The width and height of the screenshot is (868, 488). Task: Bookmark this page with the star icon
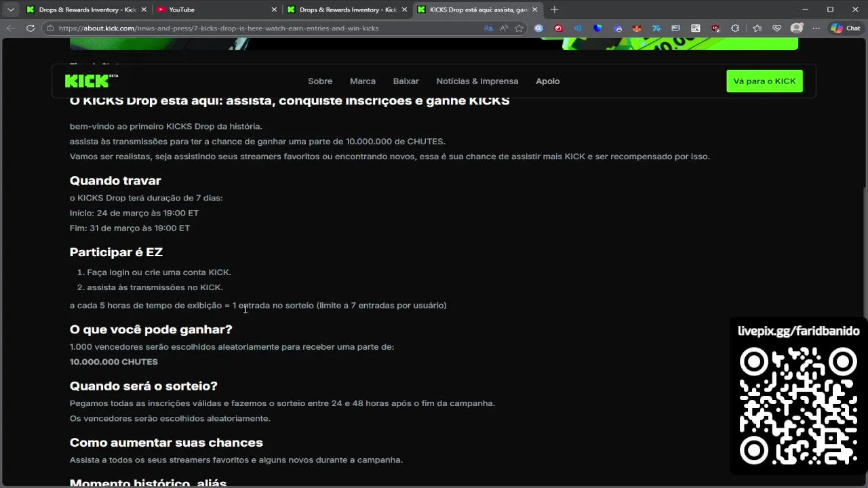click(519, 28)
